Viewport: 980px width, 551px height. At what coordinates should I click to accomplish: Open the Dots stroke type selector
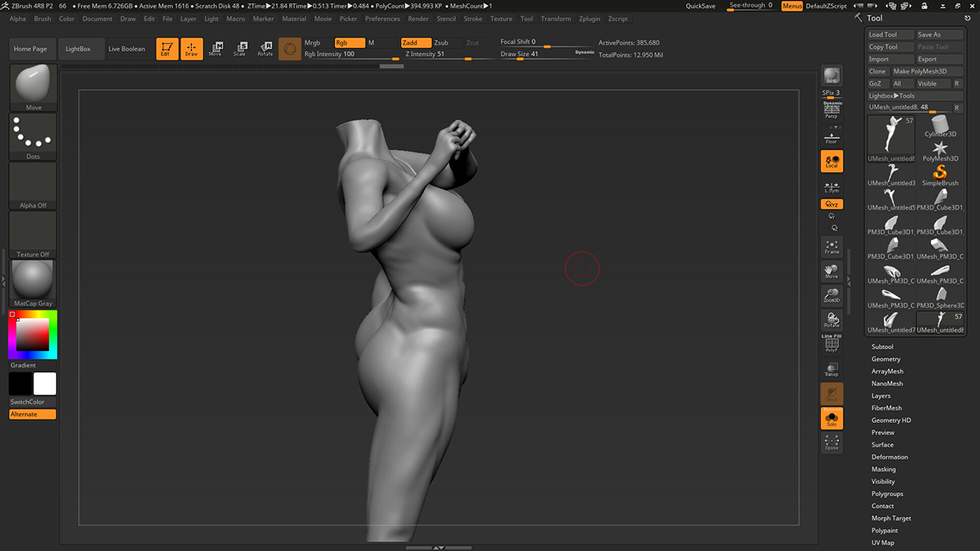pyautogui.click(x=33, y=136)
